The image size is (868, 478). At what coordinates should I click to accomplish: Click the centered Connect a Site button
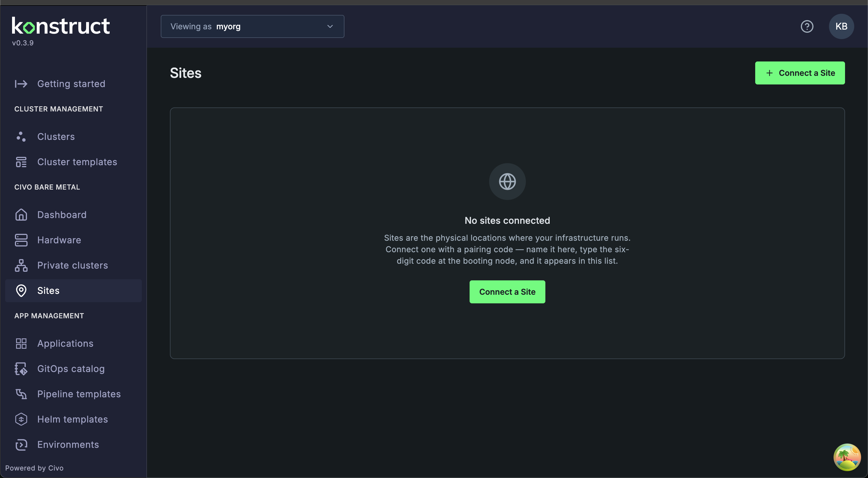click(x=507, y=292)
